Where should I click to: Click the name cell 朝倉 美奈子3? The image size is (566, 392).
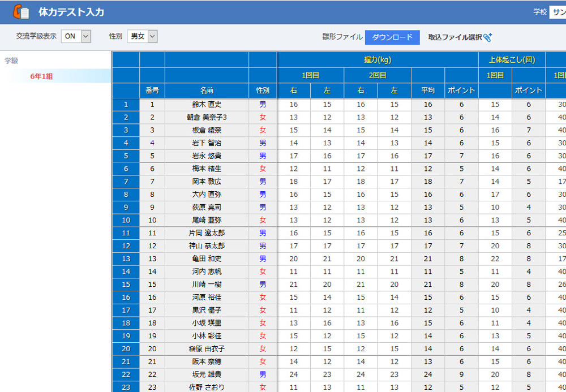pos(207,117)
